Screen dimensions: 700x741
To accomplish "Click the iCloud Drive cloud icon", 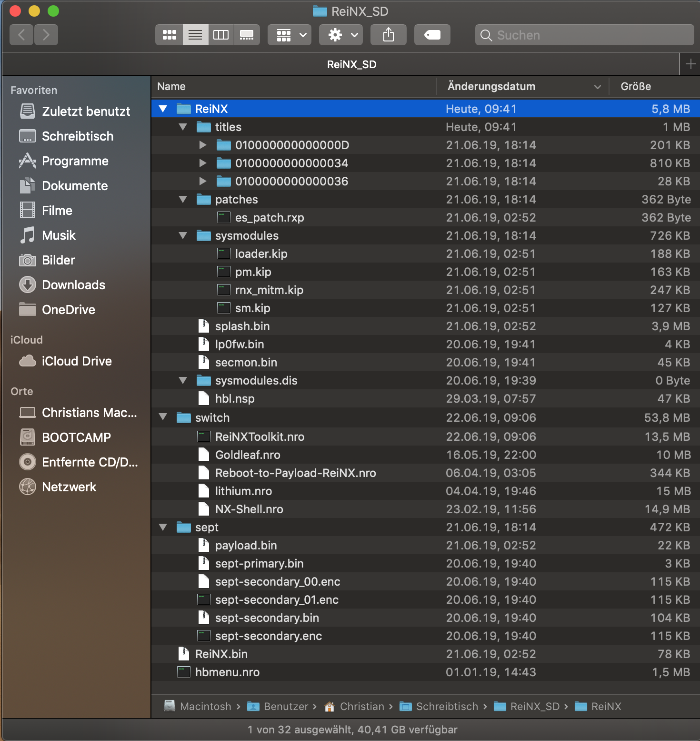I will point(28,361).
